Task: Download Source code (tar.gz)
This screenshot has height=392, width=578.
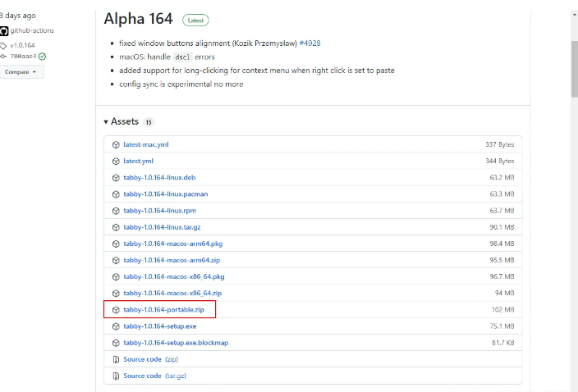Action: (x=154, y=376)
